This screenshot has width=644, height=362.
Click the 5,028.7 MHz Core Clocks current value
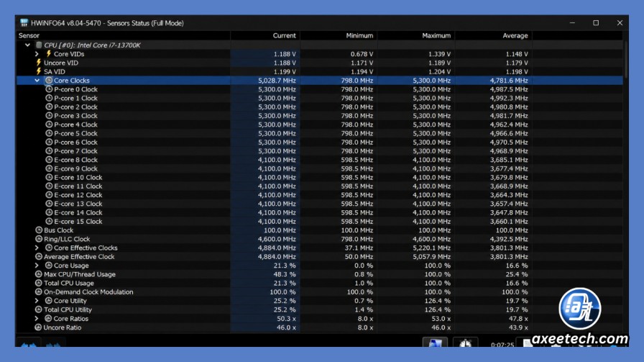pyautogui.click(x=277, y=80)
